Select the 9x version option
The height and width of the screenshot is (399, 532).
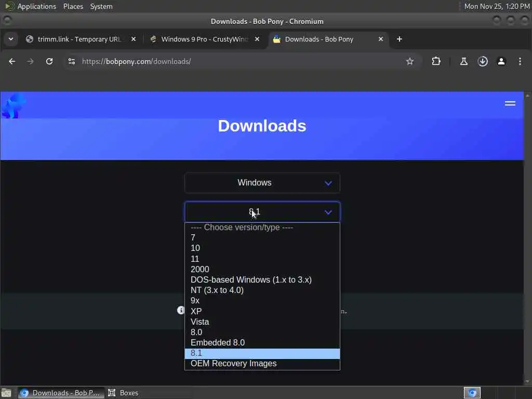tap(262, 301)
